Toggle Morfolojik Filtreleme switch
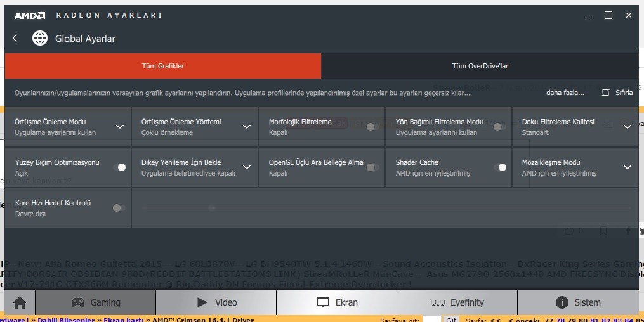The height and width of the screenshot is (322, 644). point(373,127)
